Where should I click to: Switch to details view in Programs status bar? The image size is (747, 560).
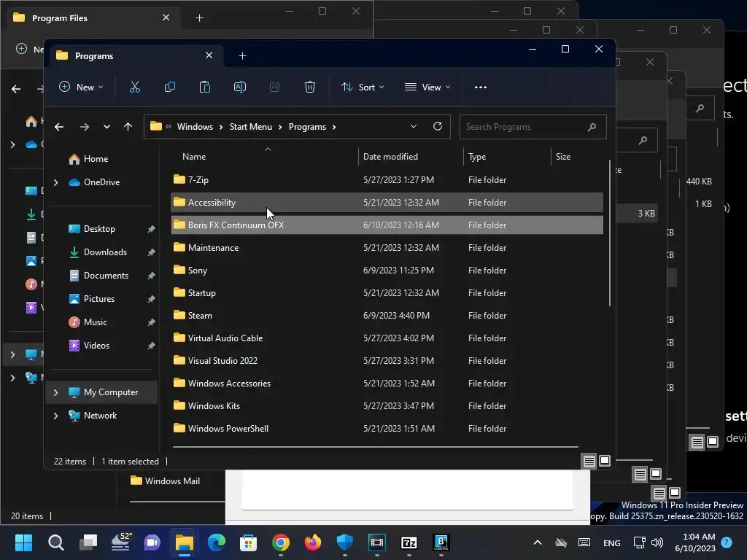point(589,461)
